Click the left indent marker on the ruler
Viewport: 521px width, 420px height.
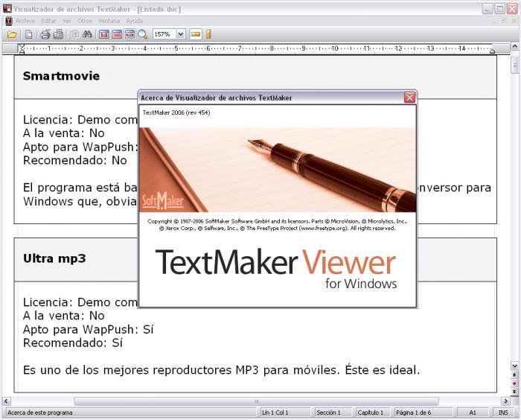pos(22,49)
